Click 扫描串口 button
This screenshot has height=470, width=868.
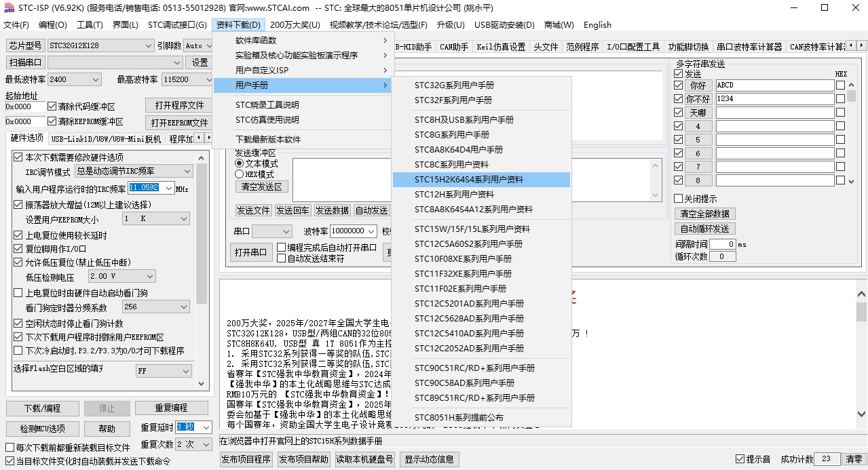[26, 62]
